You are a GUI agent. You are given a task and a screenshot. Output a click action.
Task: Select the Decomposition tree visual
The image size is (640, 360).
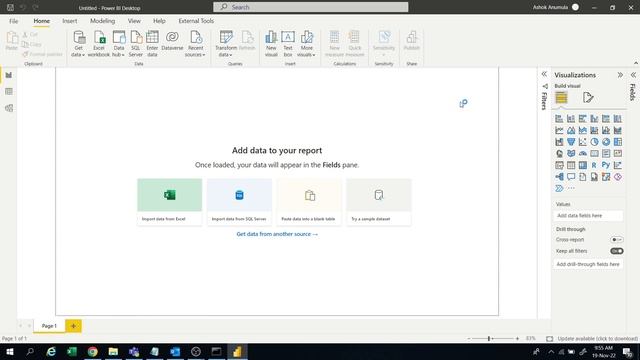click(x=559, y=177)
